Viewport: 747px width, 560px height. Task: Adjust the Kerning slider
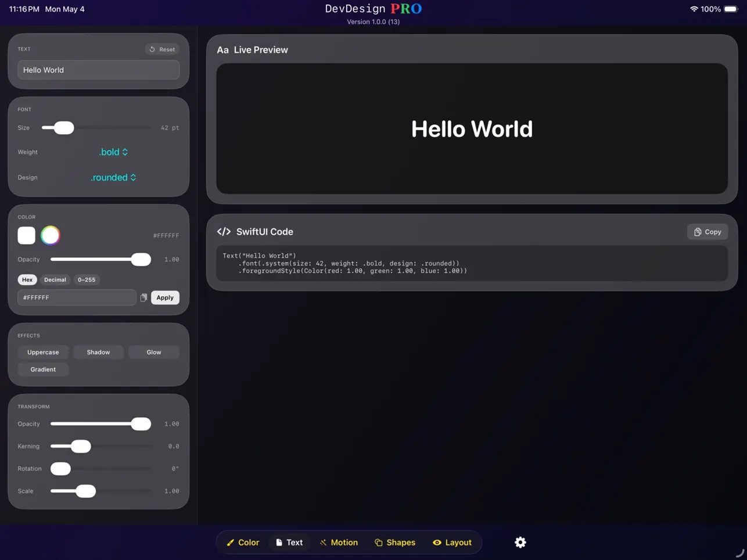pos(100,446)
